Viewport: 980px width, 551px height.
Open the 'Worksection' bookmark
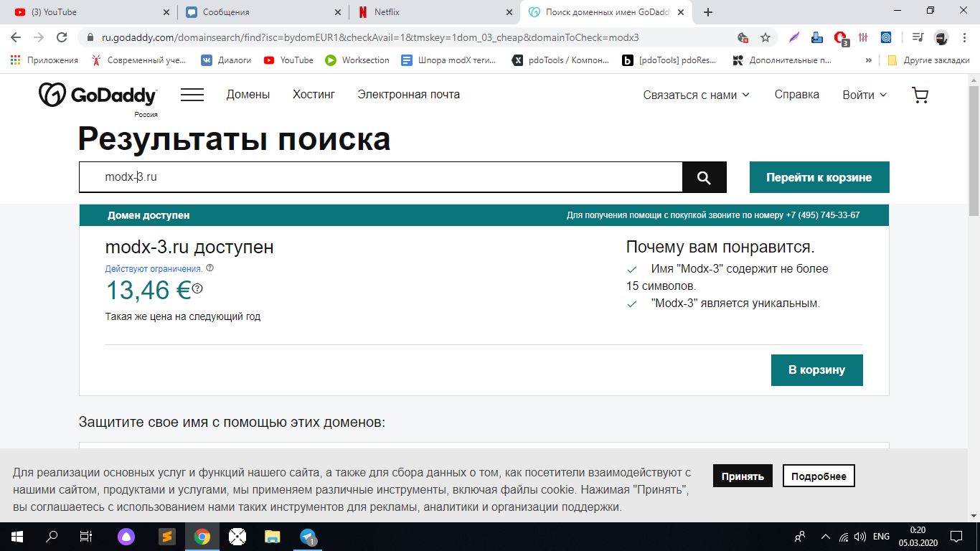click(x=357, y=60)
